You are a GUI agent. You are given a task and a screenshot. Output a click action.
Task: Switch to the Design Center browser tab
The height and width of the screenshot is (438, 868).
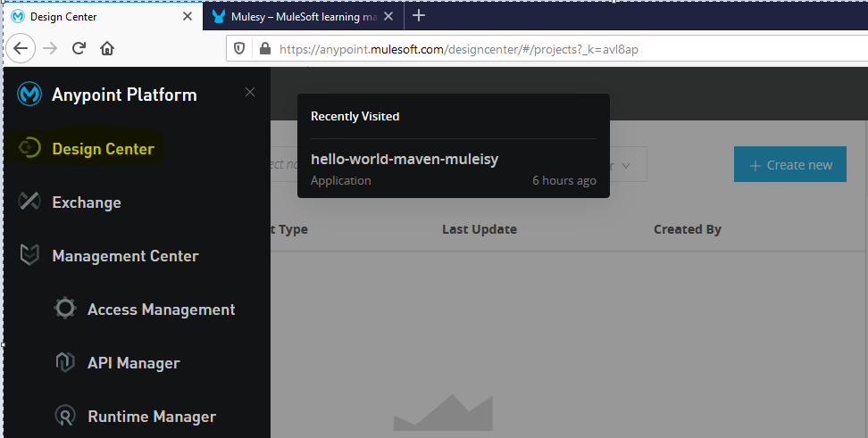[x=102, y=17]
